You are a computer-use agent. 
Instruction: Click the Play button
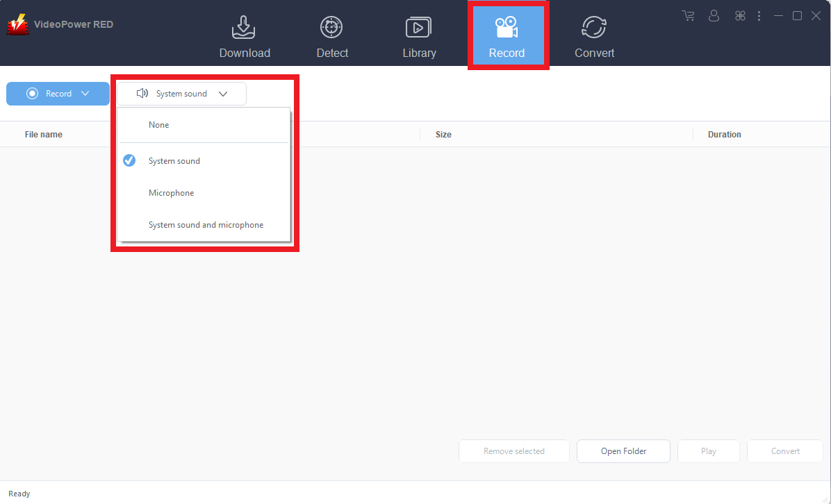point(709,451)
